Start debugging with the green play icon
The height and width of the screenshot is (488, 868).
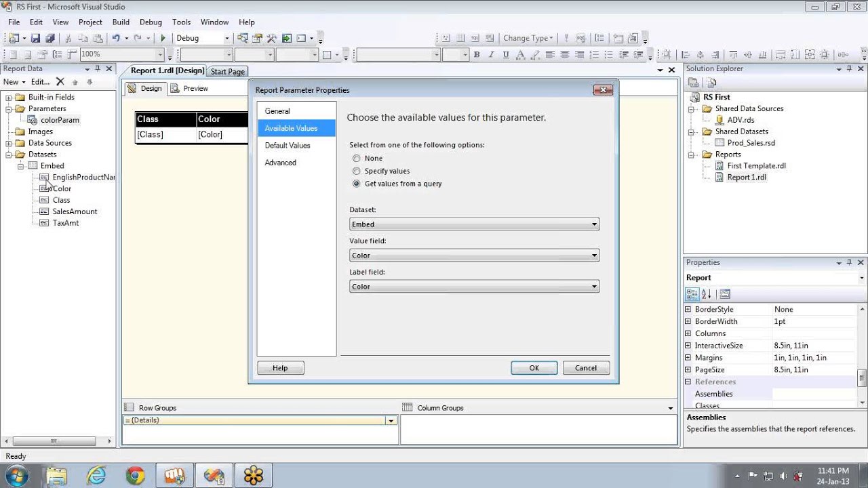pyautogui.click(x=163, y=39)
